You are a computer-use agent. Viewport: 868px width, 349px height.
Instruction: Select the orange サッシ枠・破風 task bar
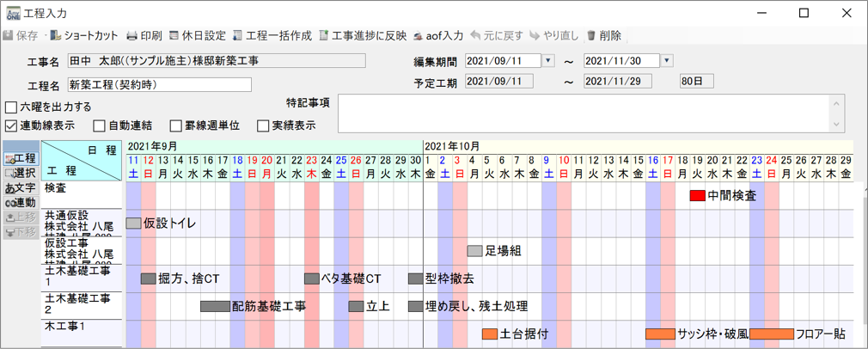click(x=660, y=334)
